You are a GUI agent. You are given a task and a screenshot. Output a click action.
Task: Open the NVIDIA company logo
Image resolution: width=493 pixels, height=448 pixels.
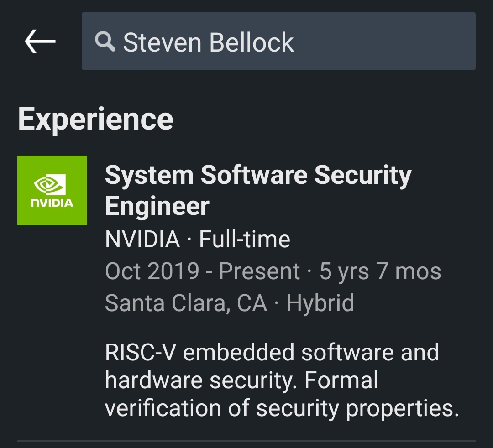coord(52,190)
